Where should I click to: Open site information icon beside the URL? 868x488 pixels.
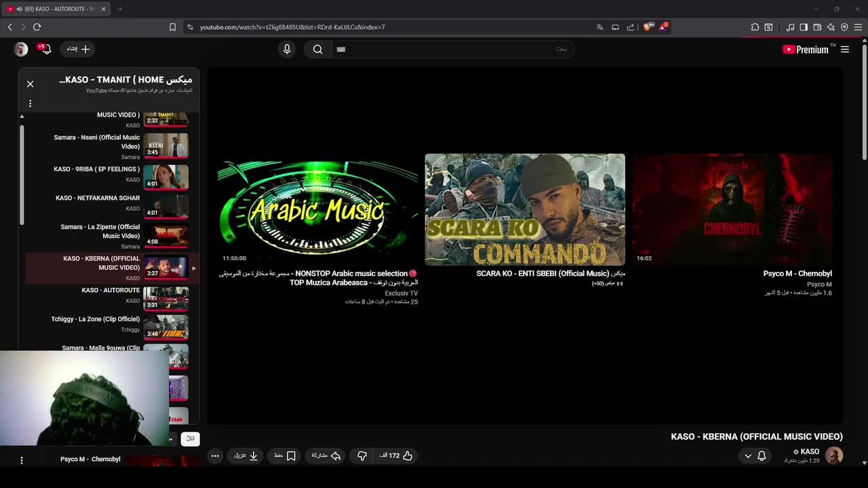click(190, 27)
